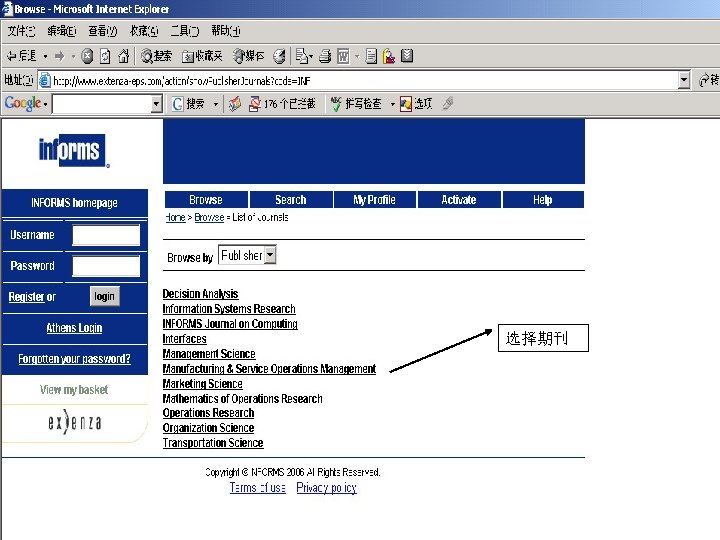This screenshot has height=540, width=720.
Task: Click the Google toolbar search box
Action: pos(102,104)
